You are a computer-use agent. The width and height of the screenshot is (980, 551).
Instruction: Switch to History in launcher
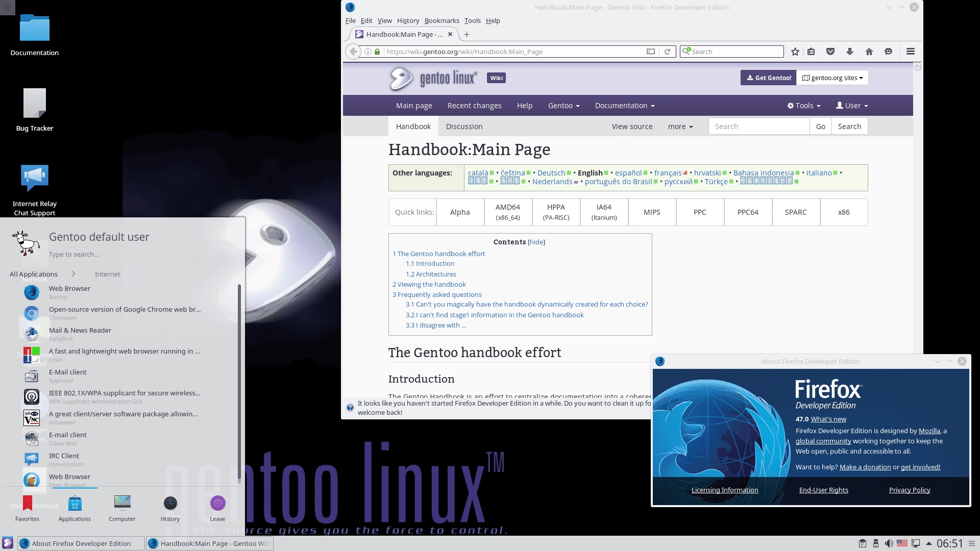[x=170, y=509]
